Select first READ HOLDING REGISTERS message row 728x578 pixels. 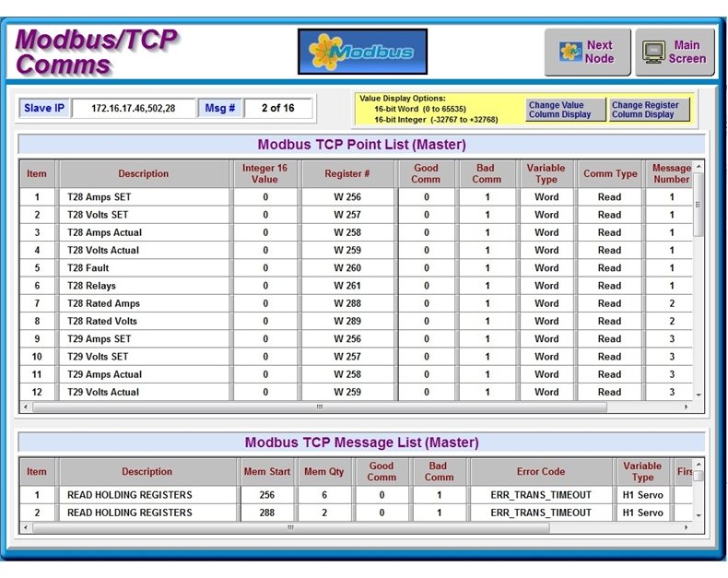pos(147,495)
